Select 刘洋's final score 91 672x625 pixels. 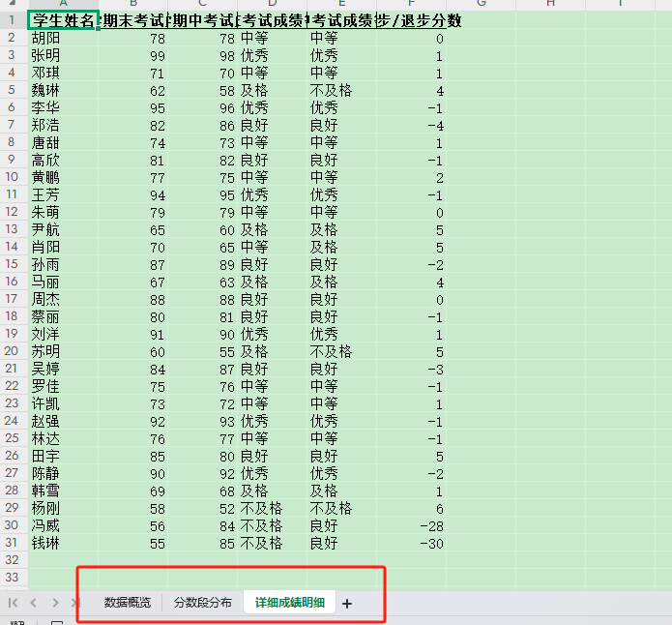coord(132,334)
